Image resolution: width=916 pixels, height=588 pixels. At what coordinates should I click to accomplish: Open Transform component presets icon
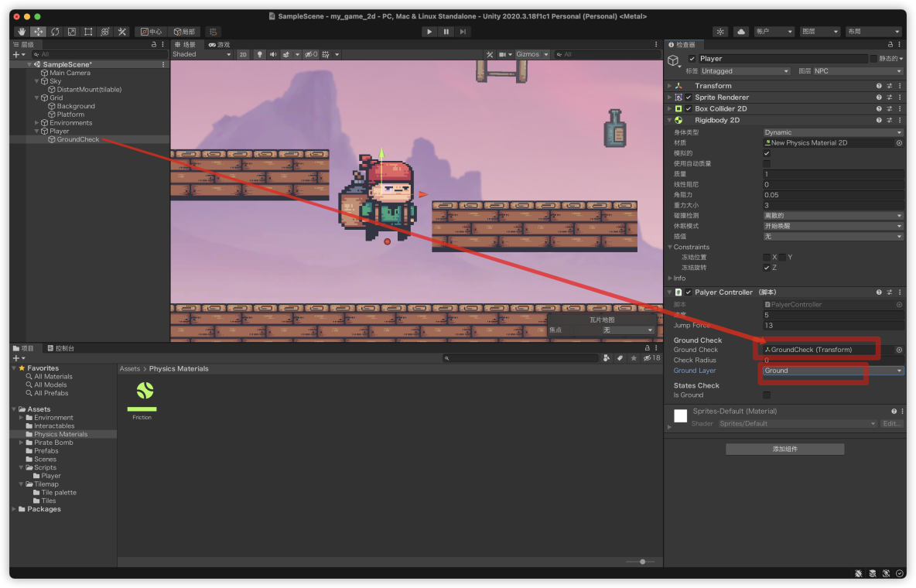tap(889, 86)
